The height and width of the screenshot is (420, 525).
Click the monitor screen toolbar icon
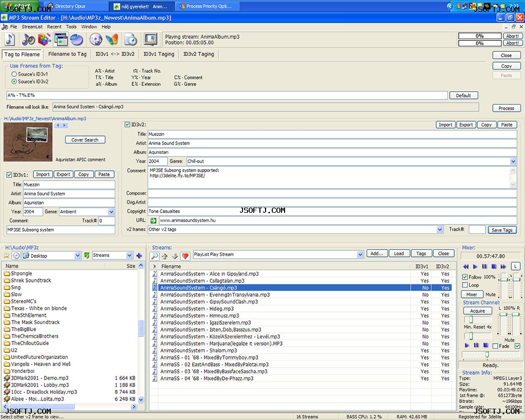pos(150,39)
